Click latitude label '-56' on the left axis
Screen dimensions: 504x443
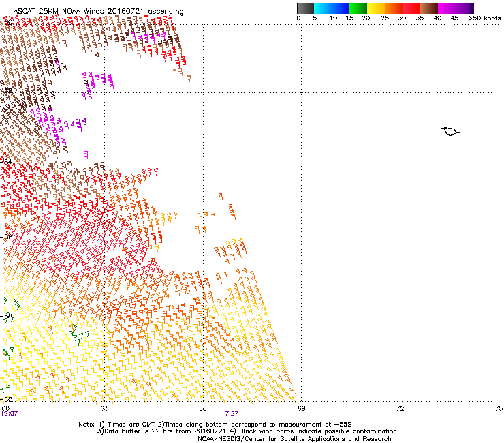(x=6, y=236)
